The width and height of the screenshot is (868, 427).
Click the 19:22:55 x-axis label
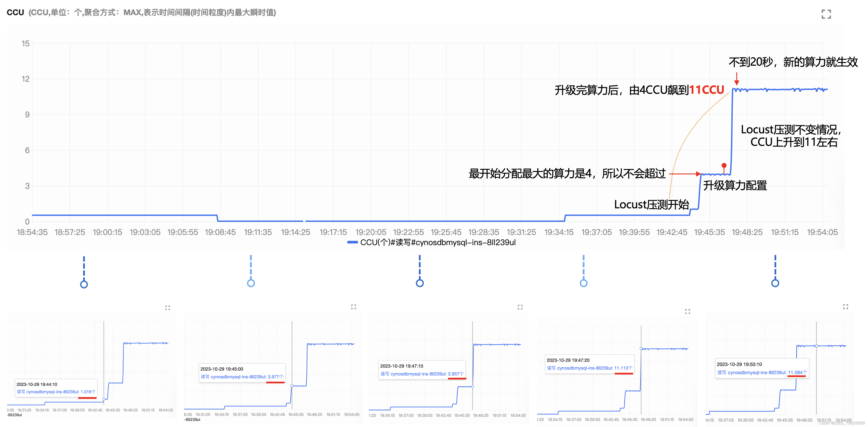click(x=408, y=232)
